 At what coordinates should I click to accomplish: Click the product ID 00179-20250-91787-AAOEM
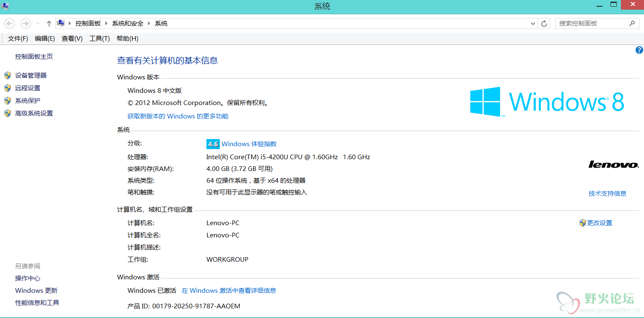point(196,306)
